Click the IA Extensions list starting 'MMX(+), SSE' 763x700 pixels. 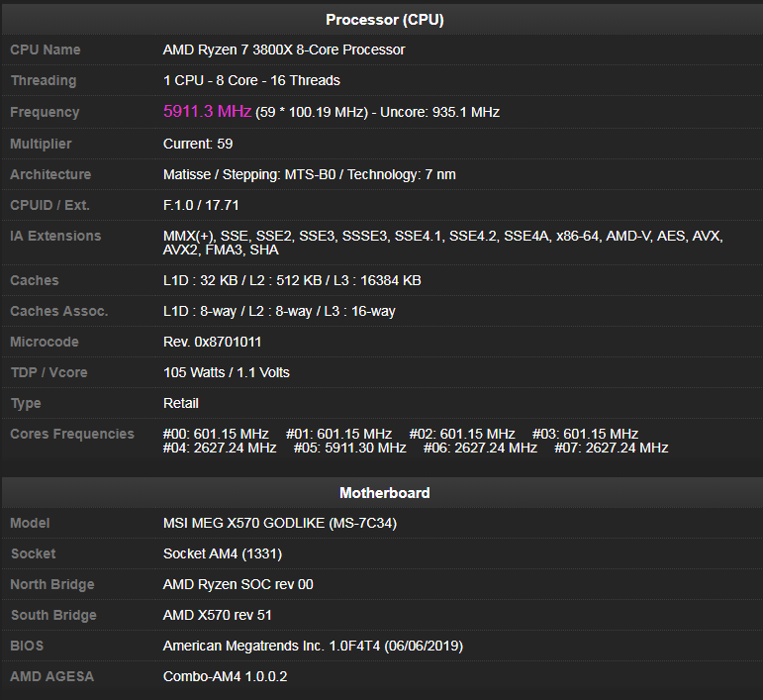pyautogui.click(x=442, y=243)
